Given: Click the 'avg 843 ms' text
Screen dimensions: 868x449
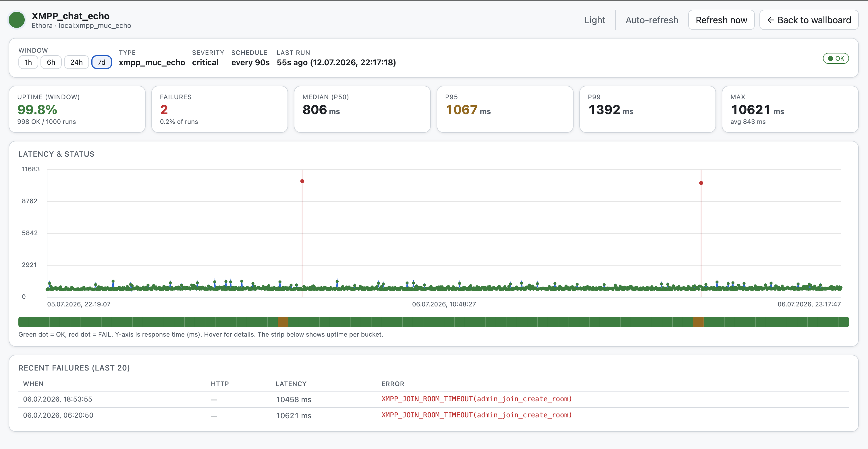Looking at the screenshot, I should pyautogui.click(x=748, y=122).
